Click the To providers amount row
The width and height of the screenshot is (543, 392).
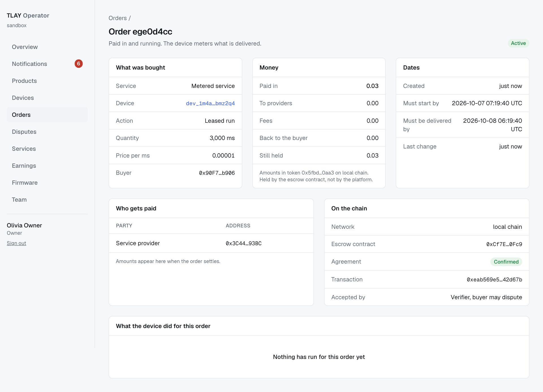[x=319, y=103]
